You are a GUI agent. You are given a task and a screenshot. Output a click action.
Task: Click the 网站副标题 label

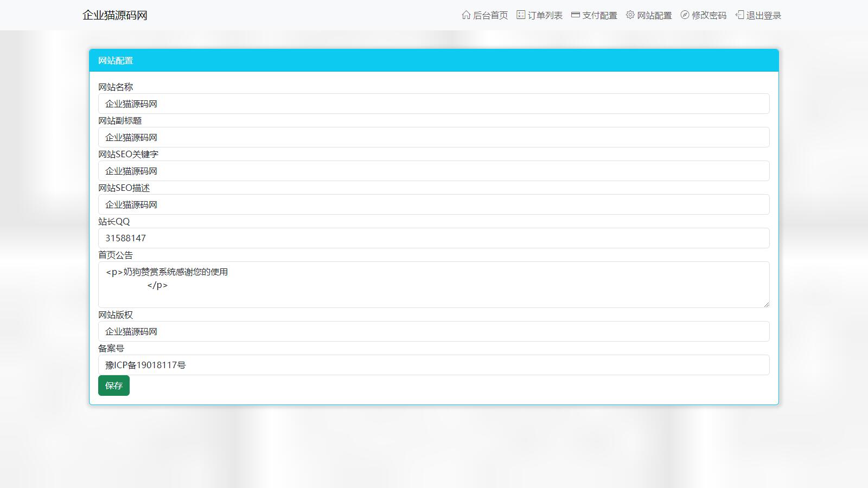[x=120, y=120]
